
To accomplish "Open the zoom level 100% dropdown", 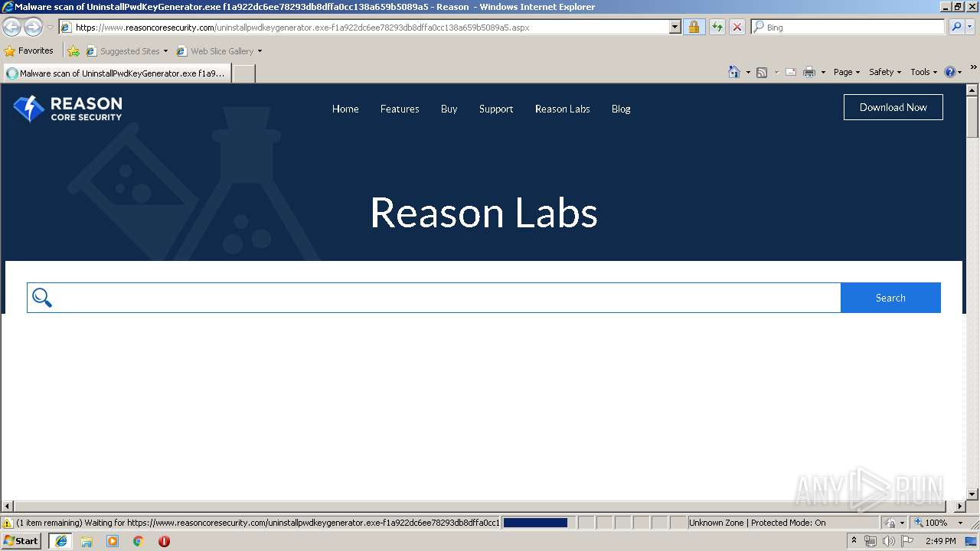I will [x=960, y=523].
